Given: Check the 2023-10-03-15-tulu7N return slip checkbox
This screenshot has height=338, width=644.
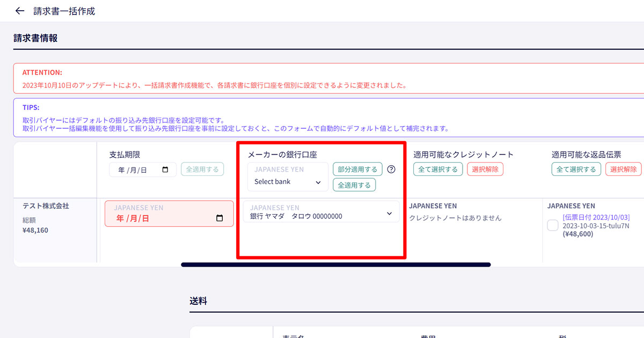Looking at the screenshot, I should 553,226.
